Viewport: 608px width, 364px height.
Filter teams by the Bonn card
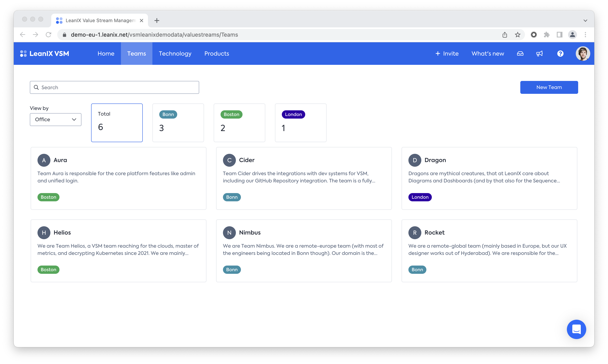[178, 123]
